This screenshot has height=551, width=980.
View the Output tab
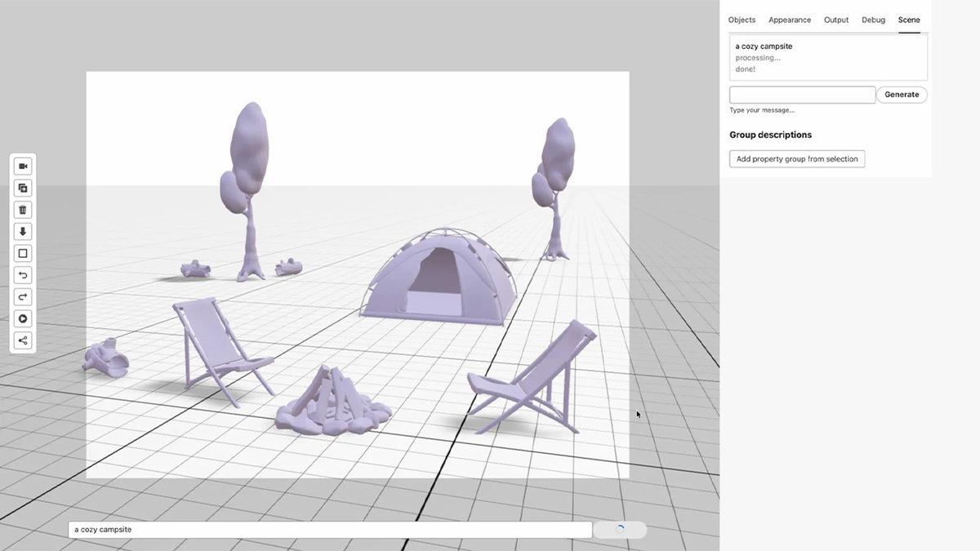point(835,20)
